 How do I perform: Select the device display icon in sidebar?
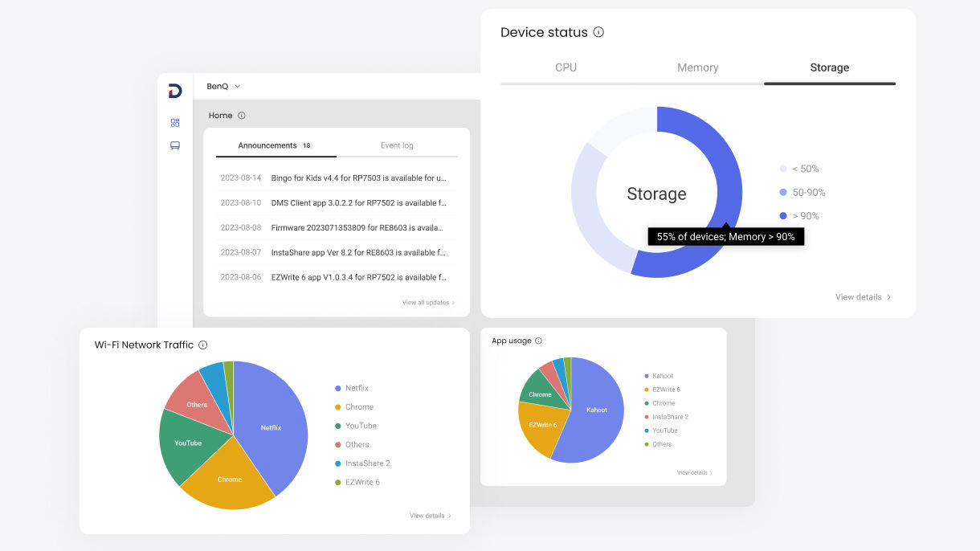(175, 146)
